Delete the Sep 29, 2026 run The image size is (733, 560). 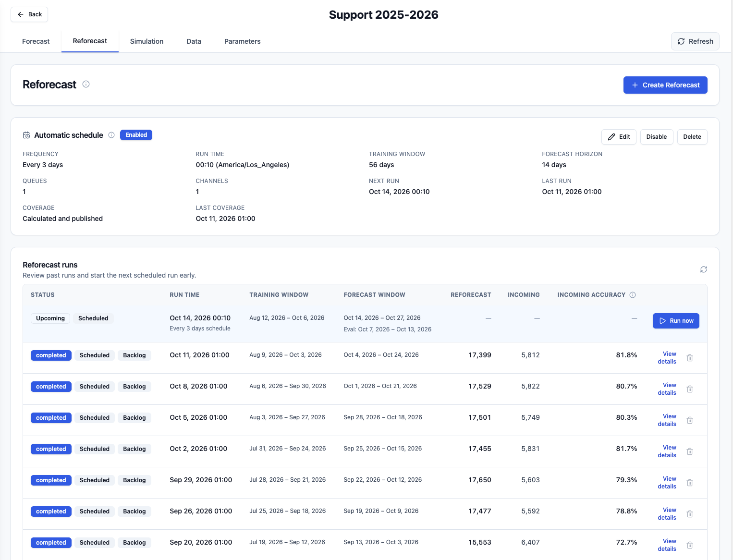(690, 483)
